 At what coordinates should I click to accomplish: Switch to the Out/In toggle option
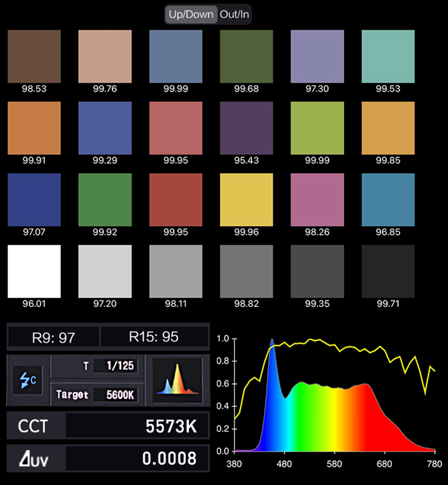pyautogui.click(x=234, y=15)
